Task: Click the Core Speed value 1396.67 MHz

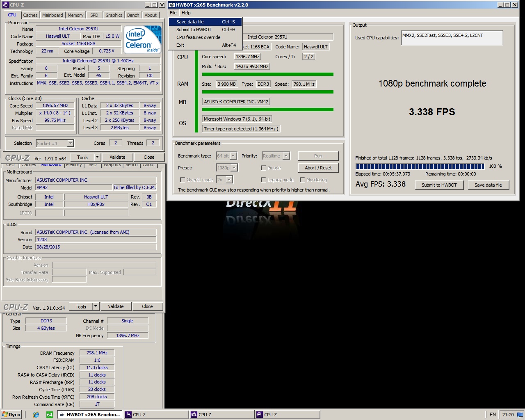Action: pos(55,105)
